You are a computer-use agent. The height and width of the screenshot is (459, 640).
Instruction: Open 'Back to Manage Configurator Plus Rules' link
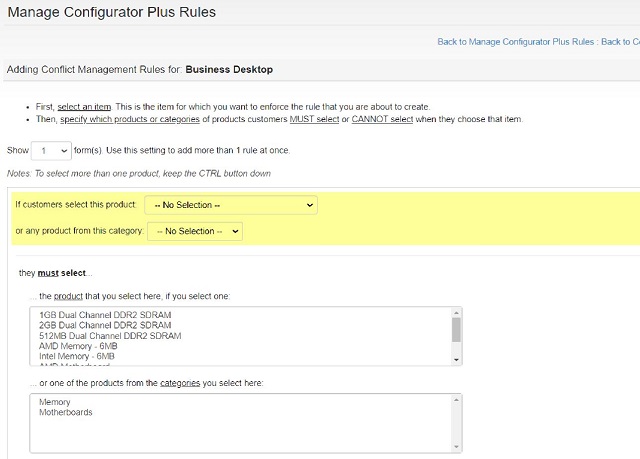click(516, 42)
